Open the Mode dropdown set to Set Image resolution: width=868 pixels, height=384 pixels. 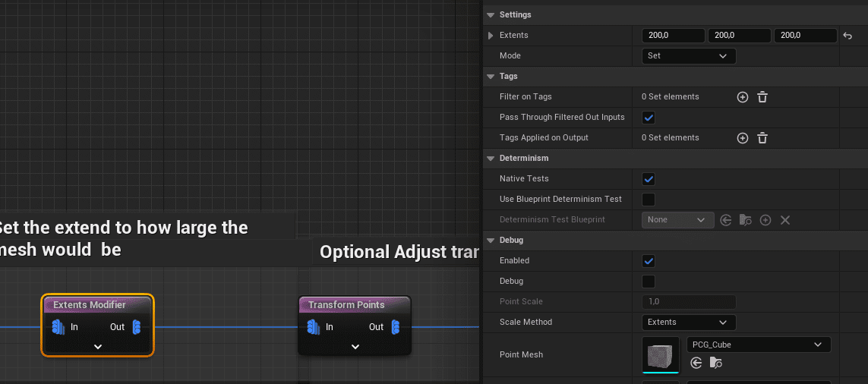click(689, 56)
